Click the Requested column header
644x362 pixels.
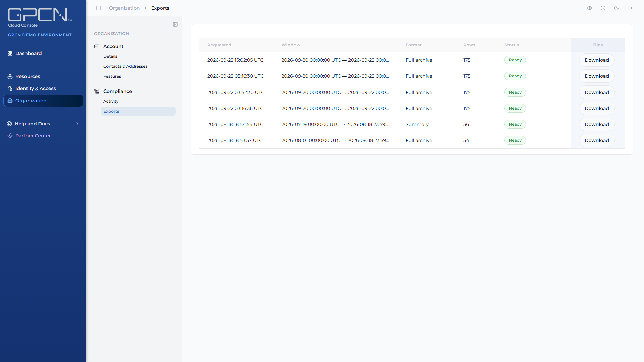219,45
